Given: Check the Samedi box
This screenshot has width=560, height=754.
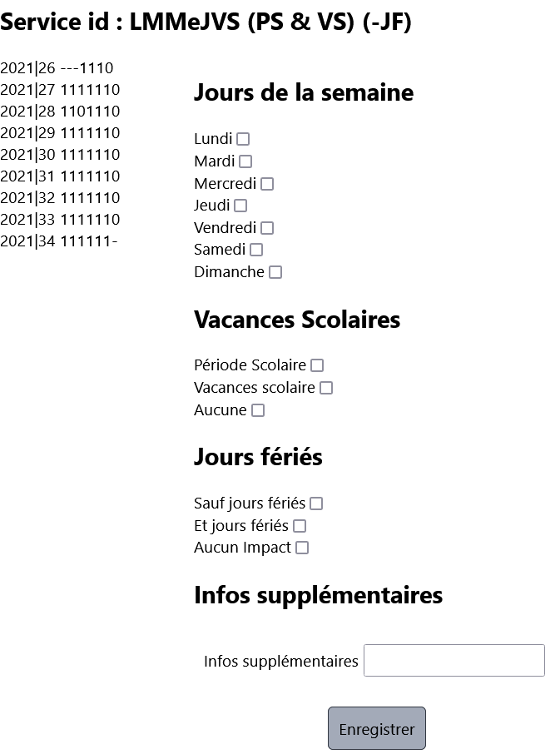Looking at the screenshot, I should tap(256, 250).
